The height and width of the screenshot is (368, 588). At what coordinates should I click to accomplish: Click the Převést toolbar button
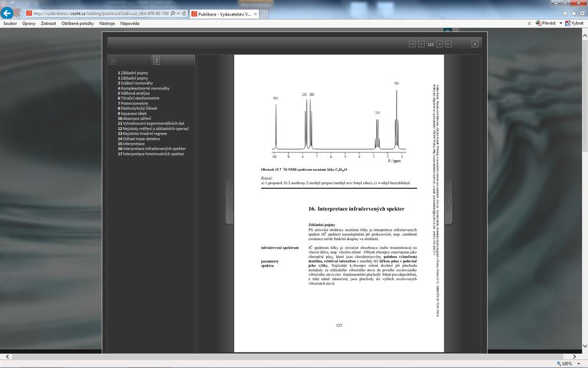pyautogui.click(x=546, y=23)
